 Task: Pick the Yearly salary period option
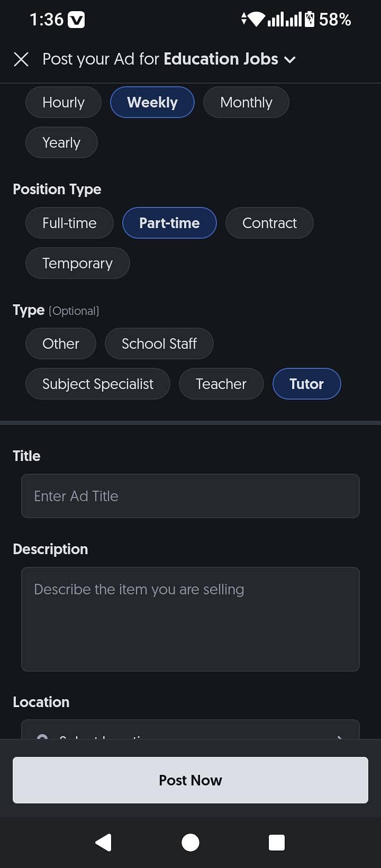(61, 142)
